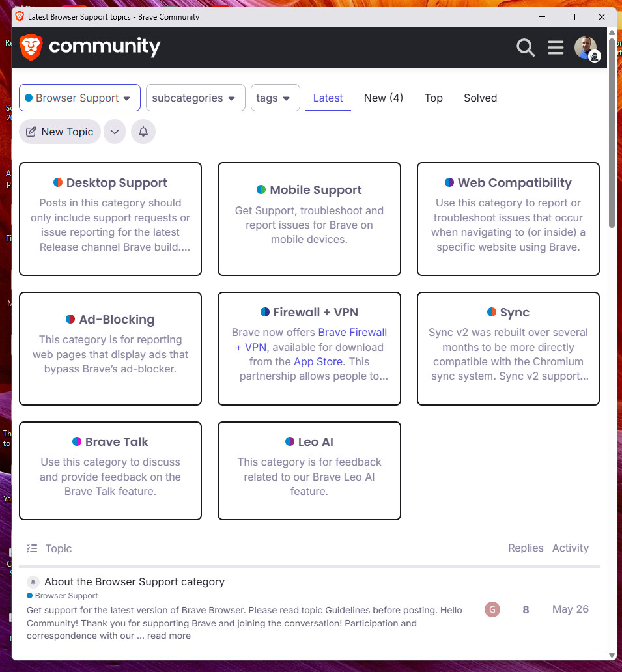
Task: Follow the Brave Firewall + VPN link
Action: click(x=352, y=333)
